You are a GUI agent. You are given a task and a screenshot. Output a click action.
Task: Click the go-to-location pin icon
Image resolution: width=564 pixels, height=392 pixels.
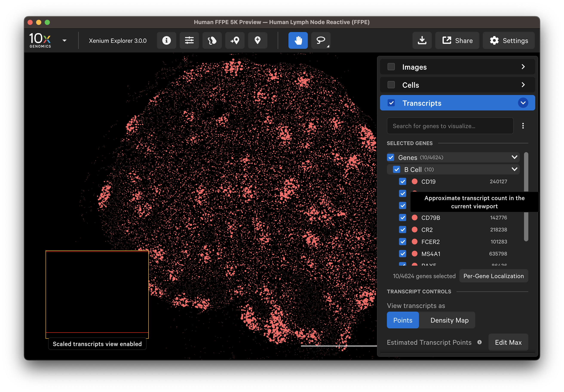tap(235, 40)
